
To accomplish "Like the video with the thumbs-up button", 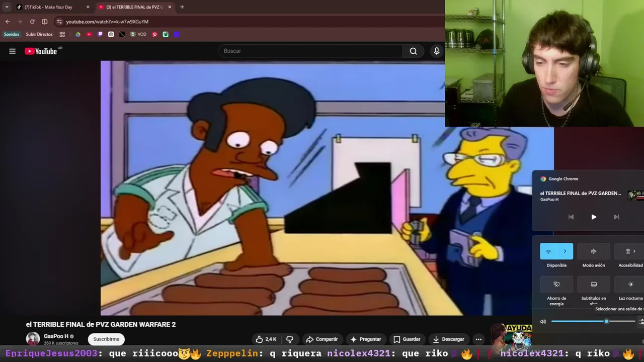I will tap(266, 339).
